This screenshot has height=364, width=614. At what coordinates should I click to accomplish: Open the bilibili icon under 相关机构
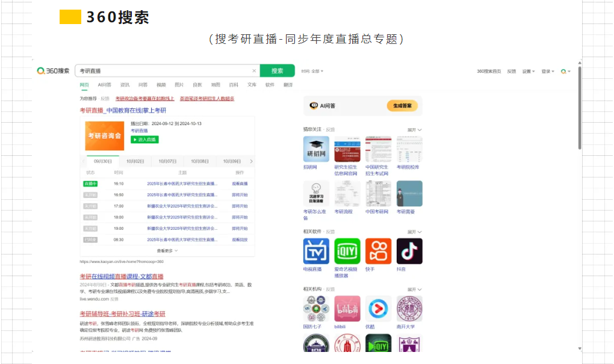[x=347, y=308]
